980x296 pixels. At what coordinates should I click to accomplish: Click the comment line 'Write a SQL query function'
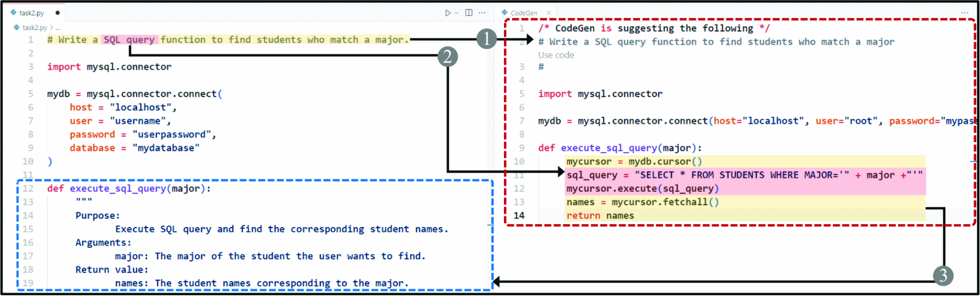pos(228,40)
